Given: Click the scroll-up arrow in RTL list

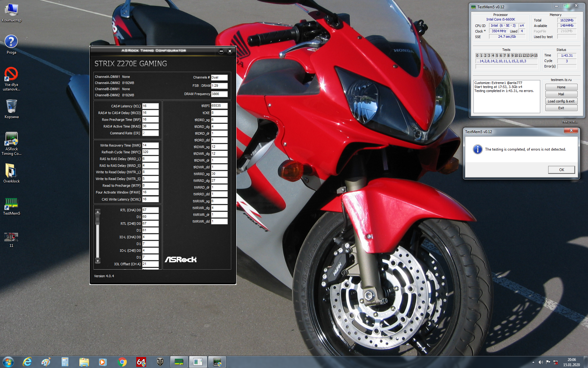Looking at the screenshot, I should tap(98, 212).
